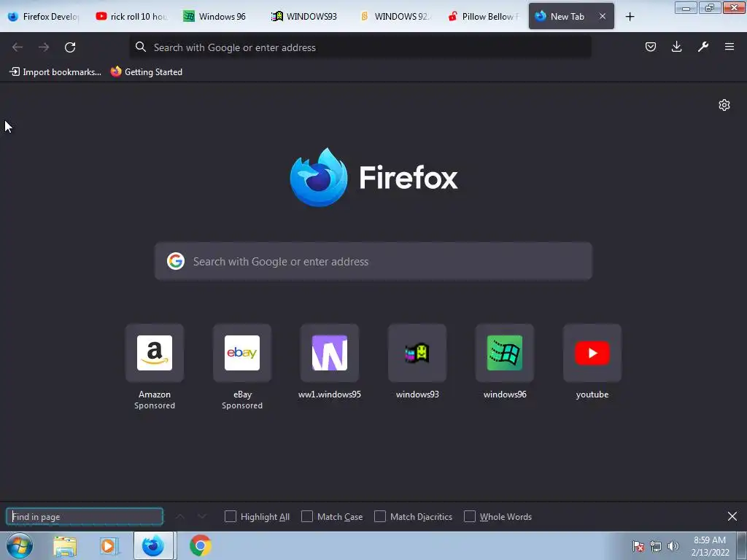This screenshot has height=560, width=747.
Task: Open new tab personalize gear
Action: 724,105
